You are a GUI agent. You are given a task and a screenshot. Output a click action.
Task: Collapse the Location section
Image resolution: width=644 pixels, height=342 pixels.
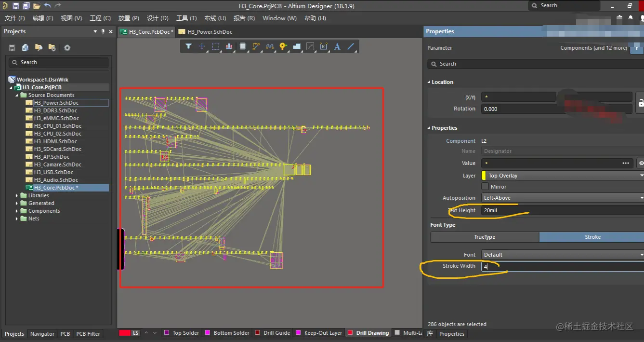point(429,82)
